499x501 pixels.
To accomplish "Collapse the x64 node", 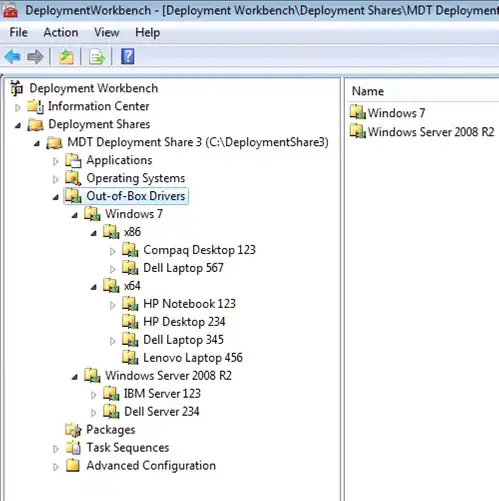I will [x=94, y=287].
